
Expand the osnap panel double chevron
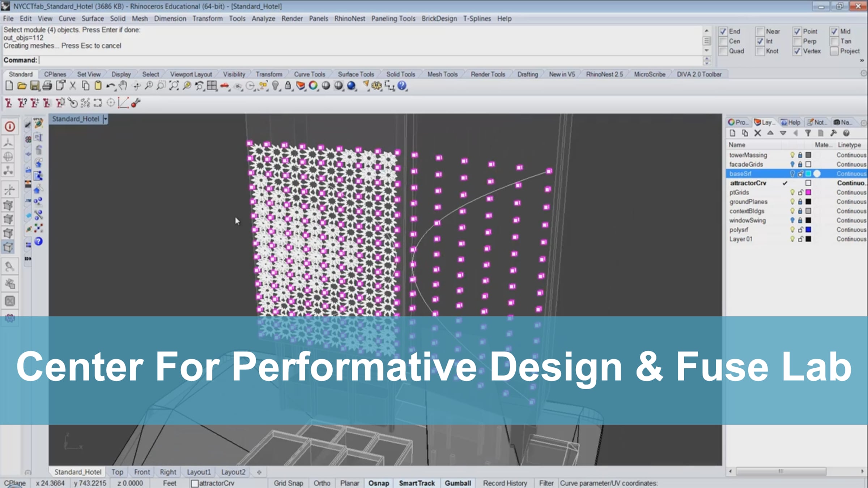(862, 60)
